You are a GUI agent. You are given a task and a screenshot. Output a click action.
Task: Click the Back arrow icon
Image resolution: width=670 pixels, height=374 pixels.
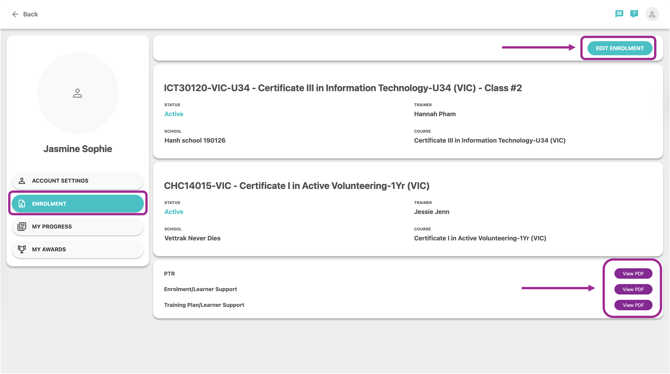point(15,14)
